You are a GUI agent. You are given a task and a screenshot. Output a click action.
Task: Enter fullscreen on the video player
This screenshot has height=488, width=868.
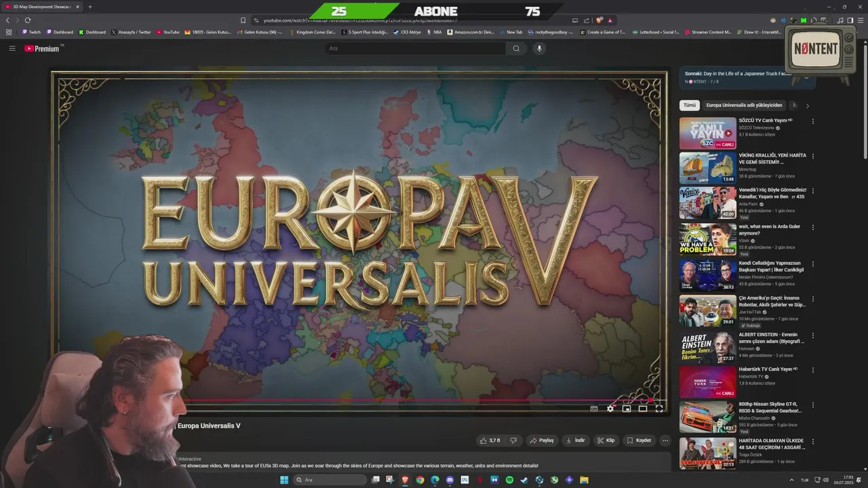pos(659,408)
